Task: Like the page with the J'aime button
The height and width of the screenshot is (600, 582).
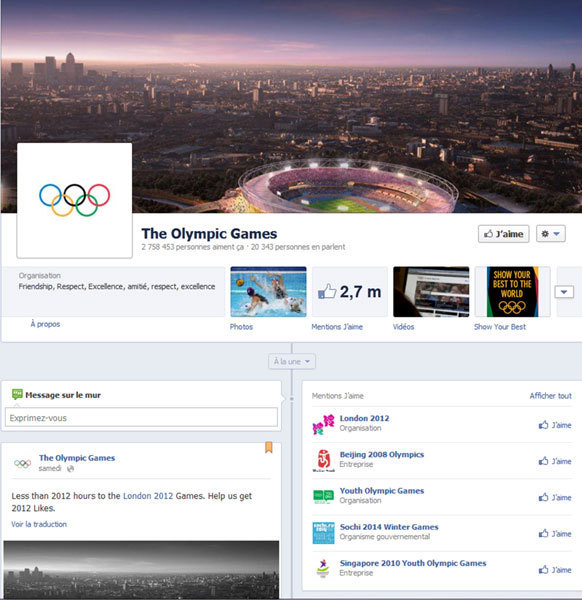Action: point(504,234)
